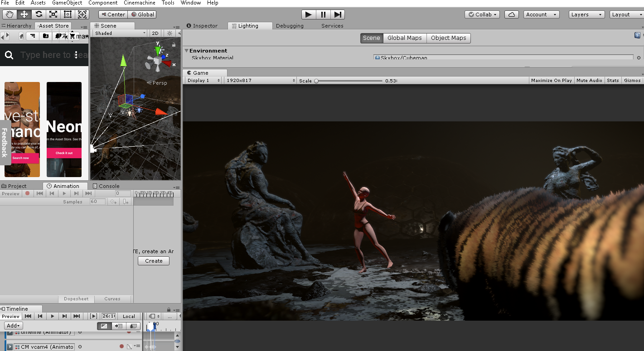Open Lighting help icon
The image size is (644, 351).
coord(638,35)
